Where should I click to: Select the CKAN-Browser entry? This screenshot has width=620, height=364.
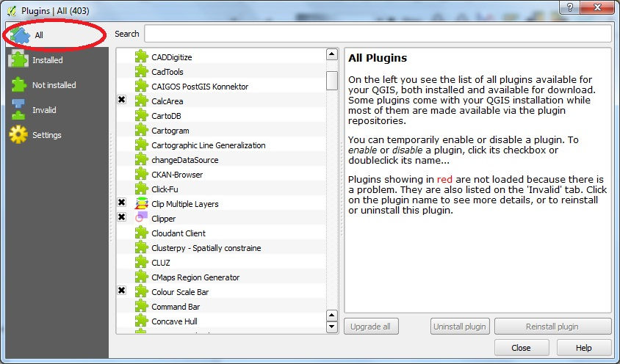click(177, 175)
